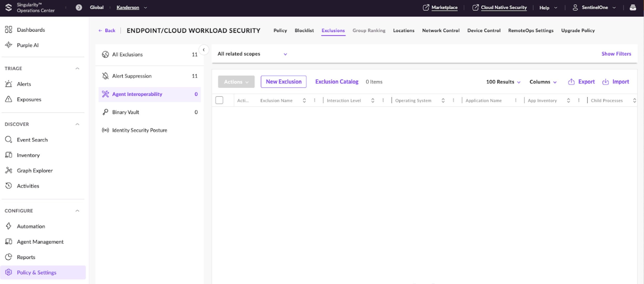The height and width of the screenshot is (284, 644).
Task: Expand the 100 Results dropdown
Action: (503, 82)
